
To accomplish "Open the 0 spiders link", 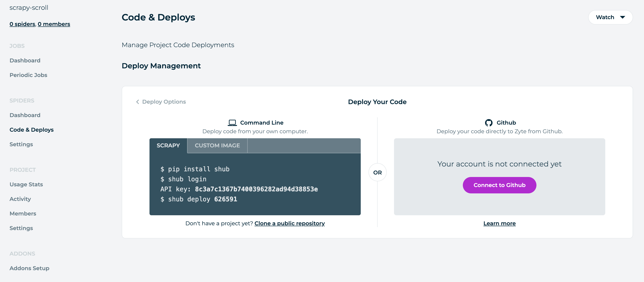I will 23,24.
